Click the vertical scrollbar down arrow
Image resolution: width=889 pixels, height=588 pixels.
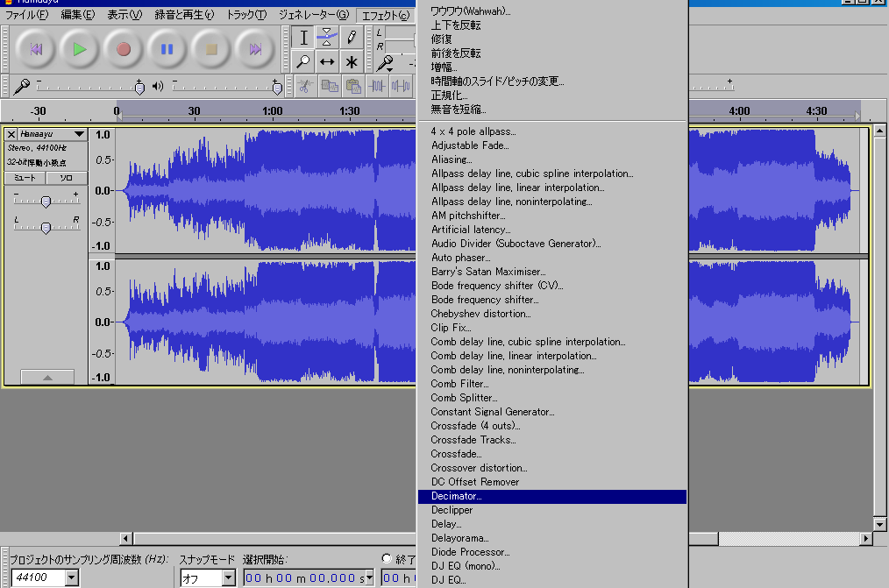coord(879,524)
